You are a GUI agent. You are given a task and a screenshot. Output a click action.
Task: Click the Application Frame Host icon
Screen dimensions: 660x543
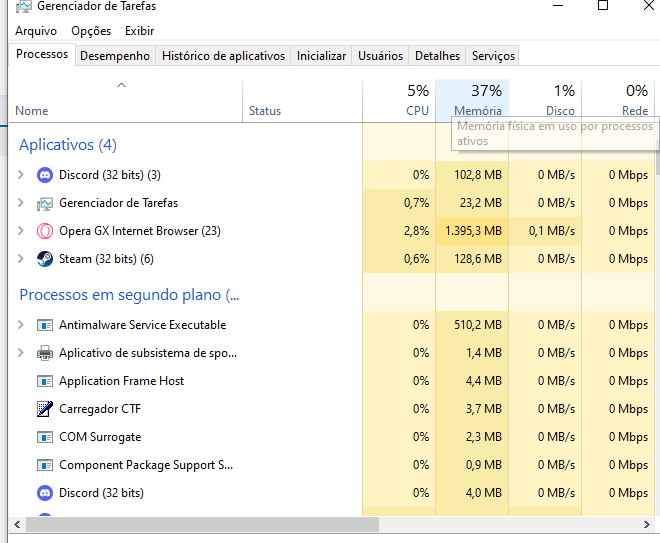click(x=45, y=381)
